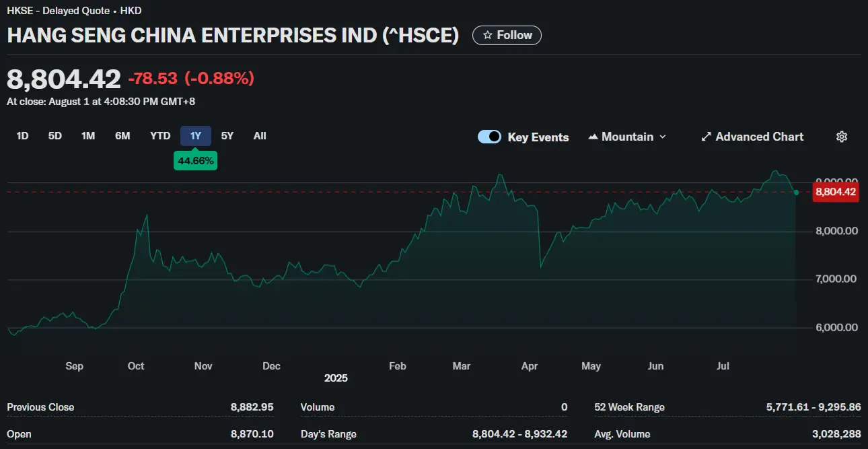Click the -78.53 price change value

click(x=153, y=79)
